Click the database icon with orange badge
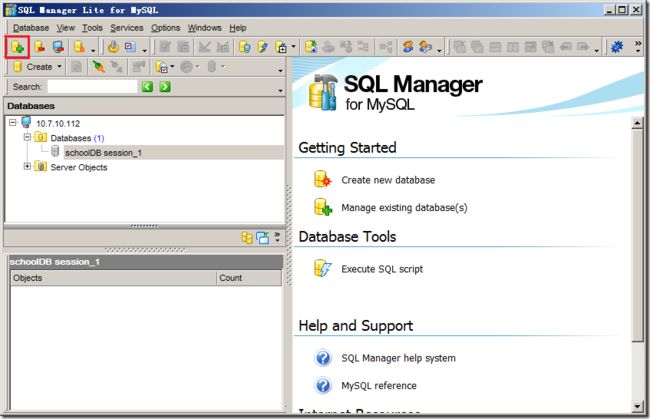Screen dimensions: 650x419 (x=79, y=47)
